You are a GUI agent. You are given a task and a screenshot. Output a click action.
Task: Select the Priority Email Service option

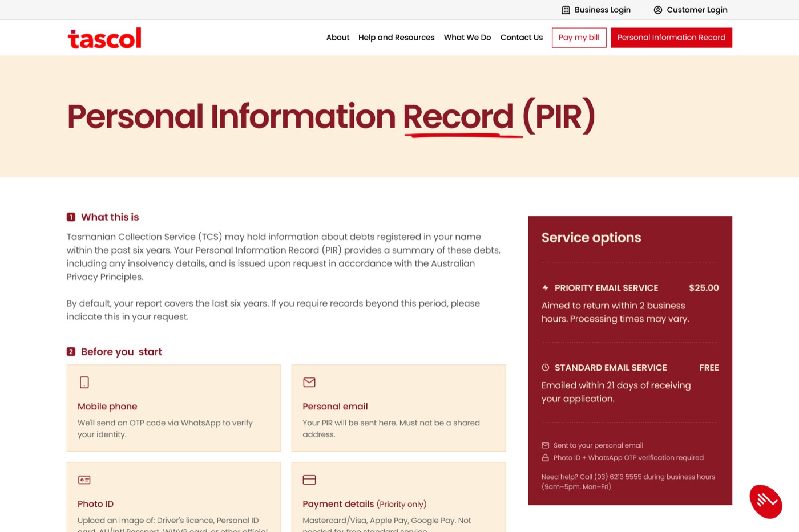tap(606, 288)
